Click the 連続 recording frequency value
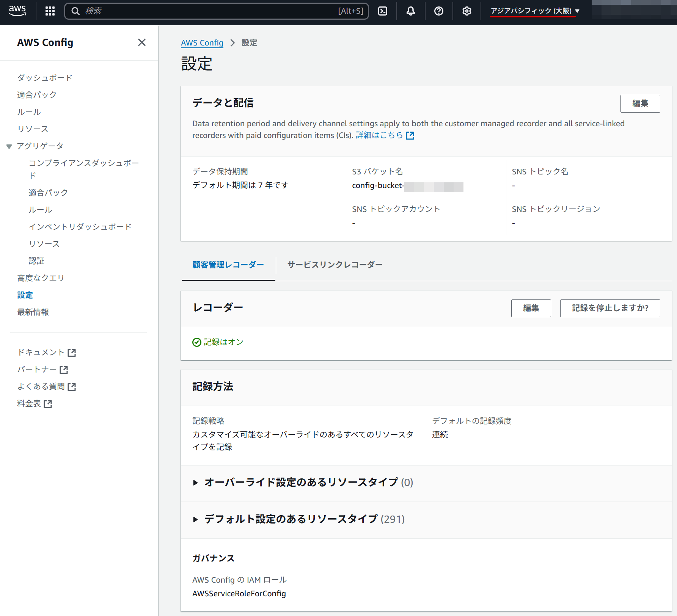The width and height of the screenshot is (677, 616). pyautogui.click(x=440, y=434)
